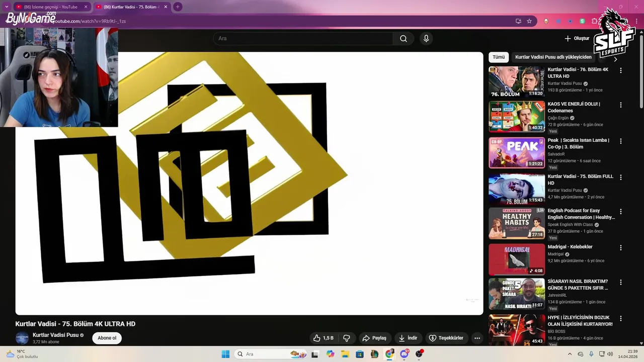Select the Tümü filter chip

pos(499,57)
